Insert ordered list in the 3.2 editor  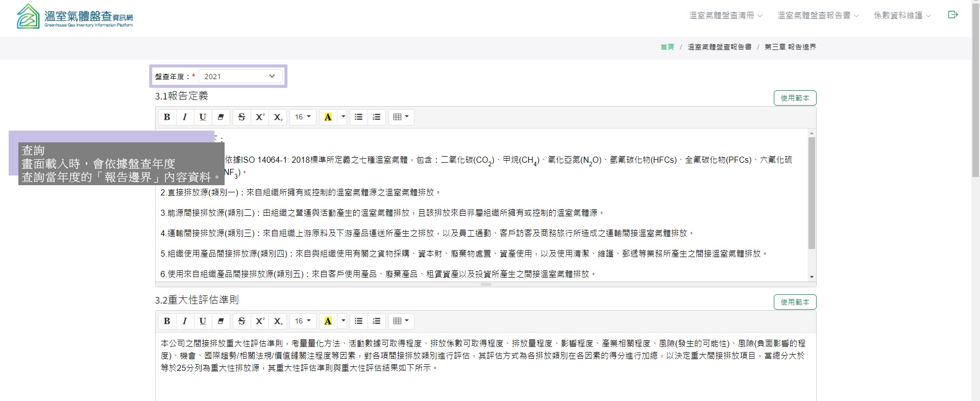tap(377, 321)
